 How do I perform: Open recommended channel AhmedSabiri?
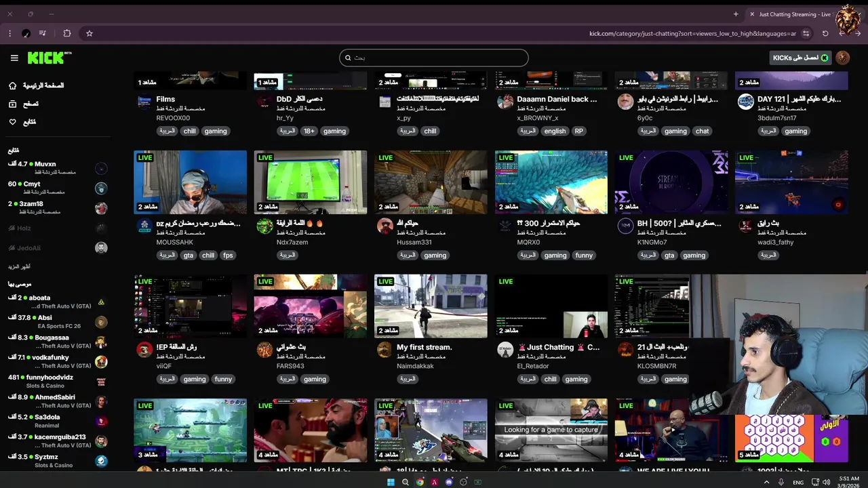(58, 401)
